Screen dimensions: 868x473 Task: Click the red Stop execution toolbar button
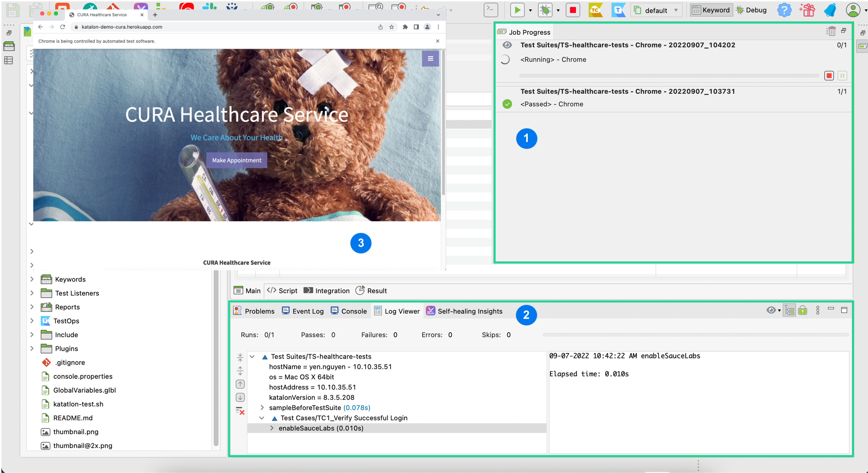[x=573, y=10]
